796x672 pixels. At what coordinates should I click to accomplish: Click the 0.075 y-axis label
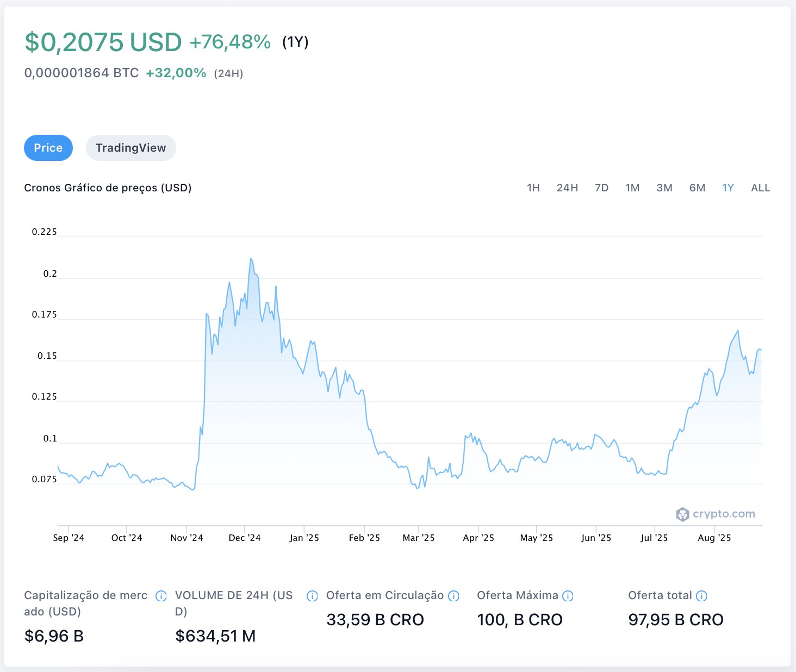pos(45,480)
